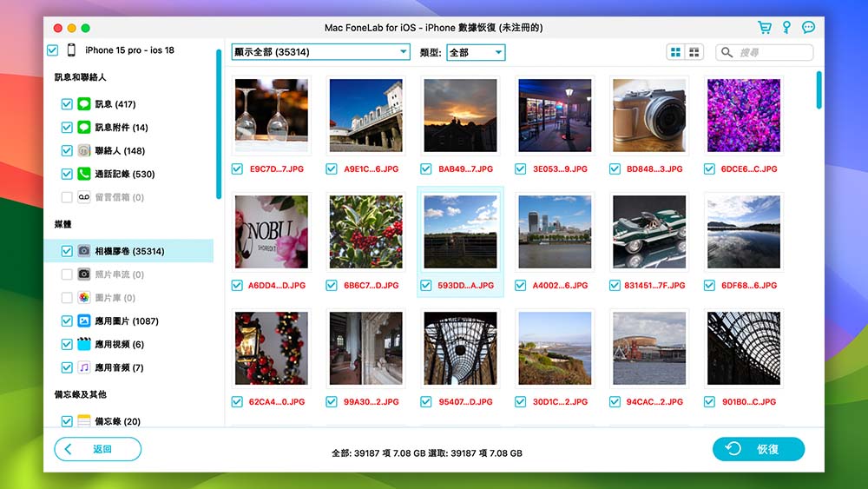Click file name 95407...D.JPG
868x489 pixels.
pos(465,401)
